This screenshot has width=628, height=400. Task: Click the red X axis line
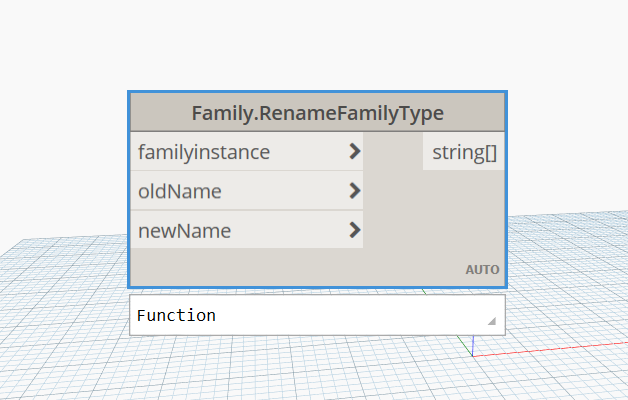click(560, 347)
